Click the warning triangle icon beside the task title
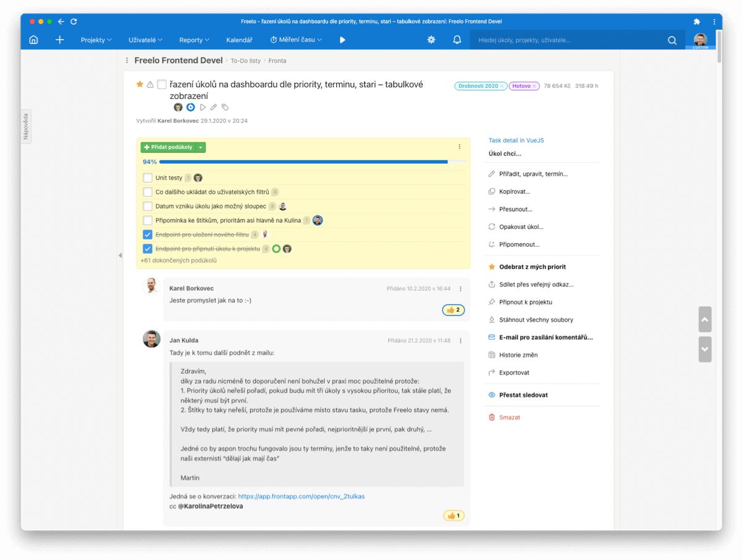This screenshot has height=560, width=743. 150,84
